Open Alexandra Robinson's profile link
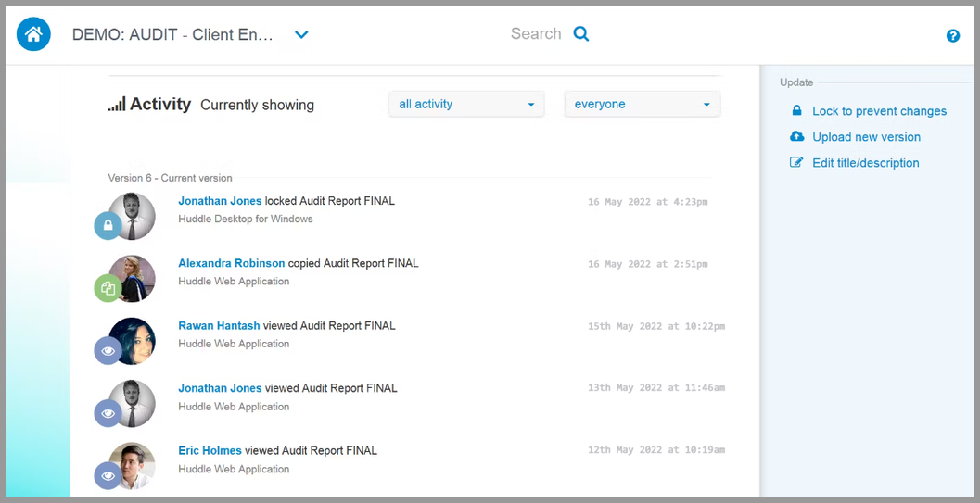This screenshot has width=980, height=503. pyautogui.click(x=231, y=263)
